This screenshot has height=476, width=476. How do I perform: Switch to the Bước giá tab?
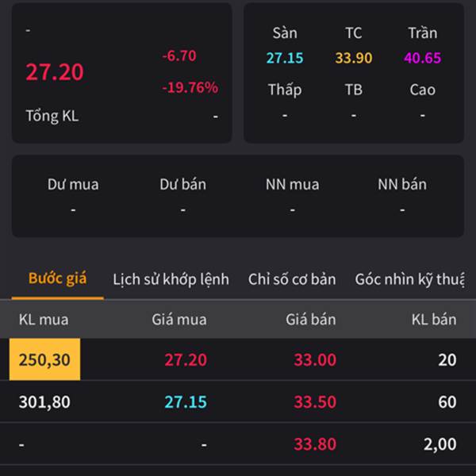pos(58,279)
